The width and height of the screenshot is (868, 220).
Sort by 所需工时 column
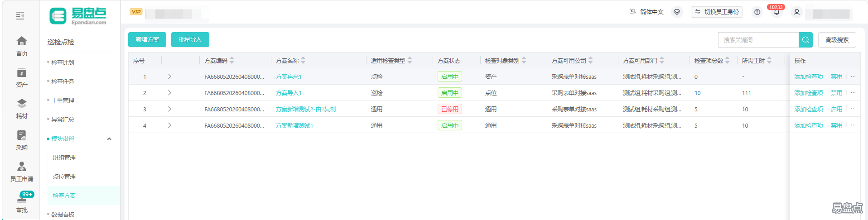point(769,60)
